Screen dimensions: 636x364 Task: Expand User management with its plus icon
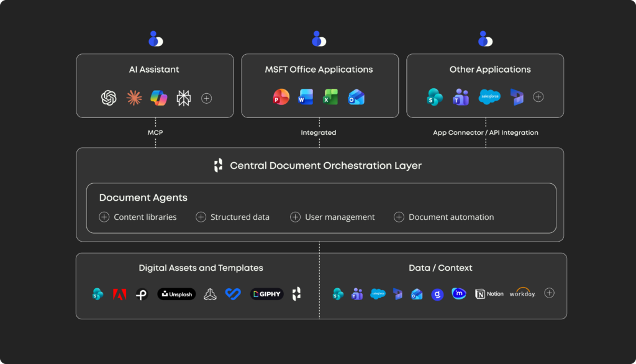point(295,217)
